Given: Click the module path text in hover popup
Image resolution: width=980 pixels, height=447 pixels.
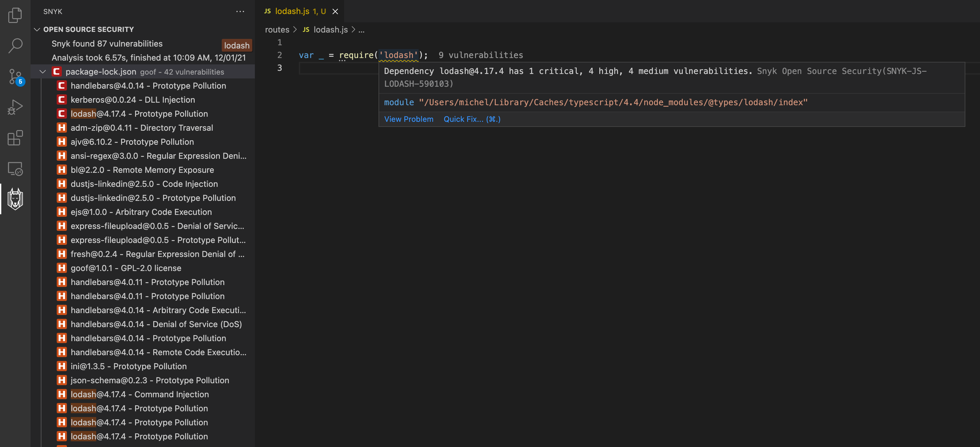Looking at the screenshot, I should [x=595, y=102].
